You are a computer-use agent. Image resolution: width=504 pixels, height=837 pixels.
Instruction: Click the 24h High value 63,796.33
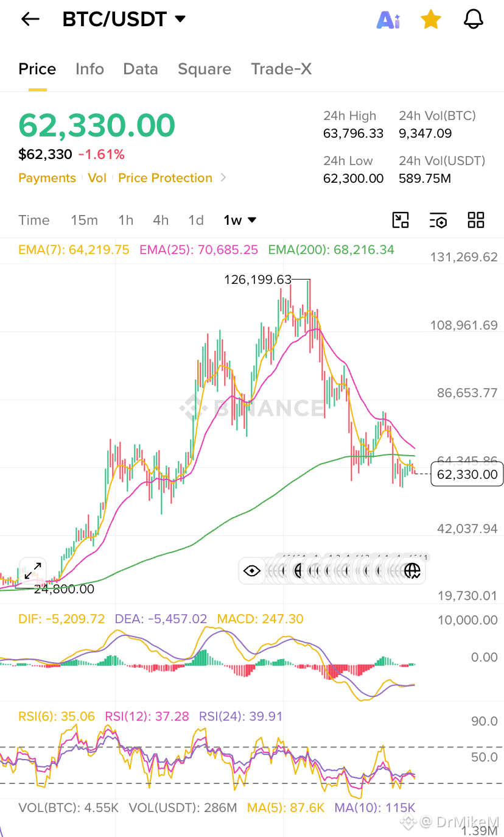pos(353,133)
